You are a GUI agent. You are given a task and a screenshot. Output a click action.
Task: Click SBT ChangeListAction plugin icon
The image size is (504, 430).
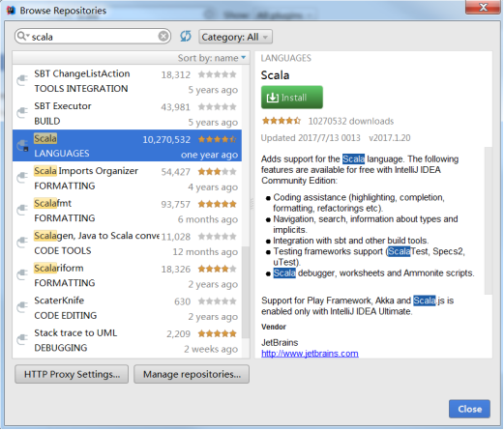[22, 80]
